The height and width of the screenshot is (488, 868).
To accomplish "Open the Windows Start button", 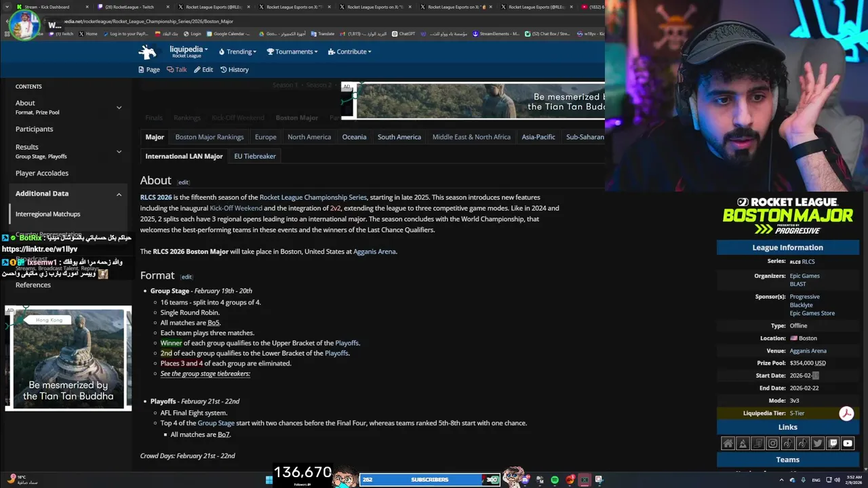I will pyautogui.click(x=269, y=480).
